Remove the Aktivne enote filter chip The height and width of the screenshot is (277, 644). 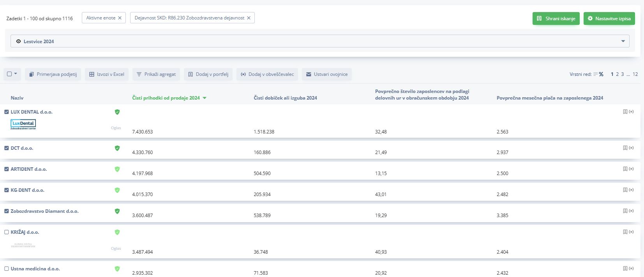coord(120,18)
